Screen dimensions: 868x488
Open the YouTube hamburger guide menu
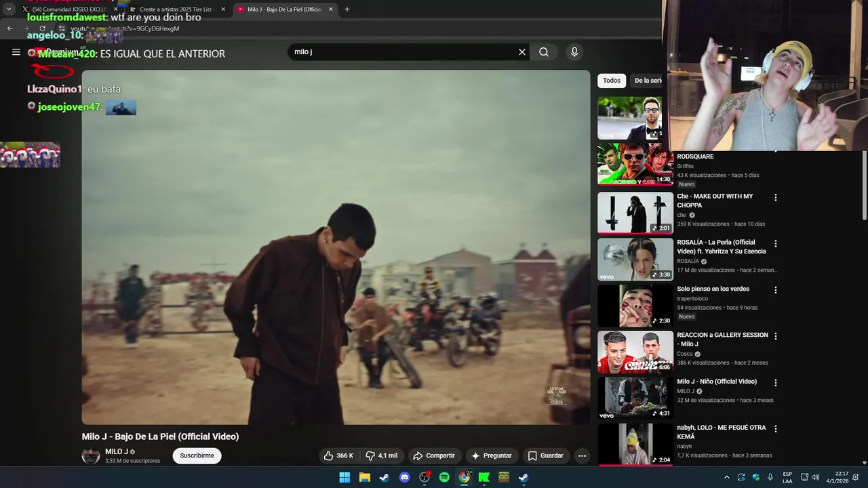pos(16,52)
